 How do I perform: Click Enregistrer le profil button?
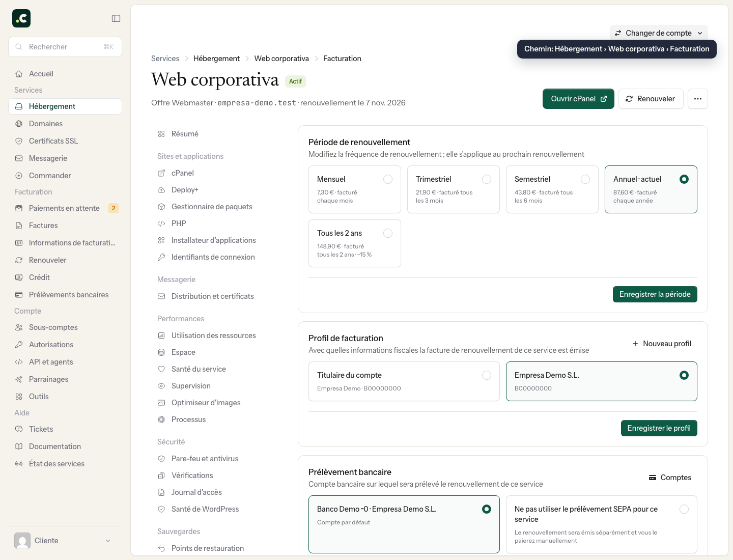coord(659,428)
